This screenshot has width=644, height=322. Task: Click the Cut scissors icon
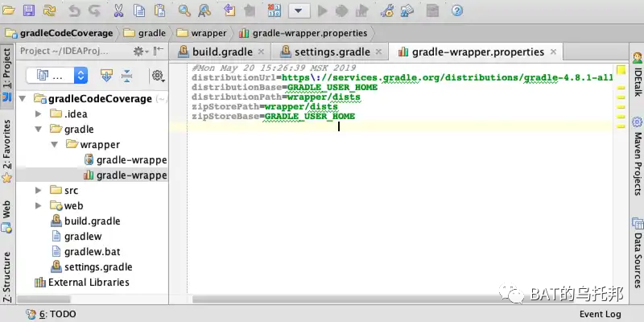118,10
